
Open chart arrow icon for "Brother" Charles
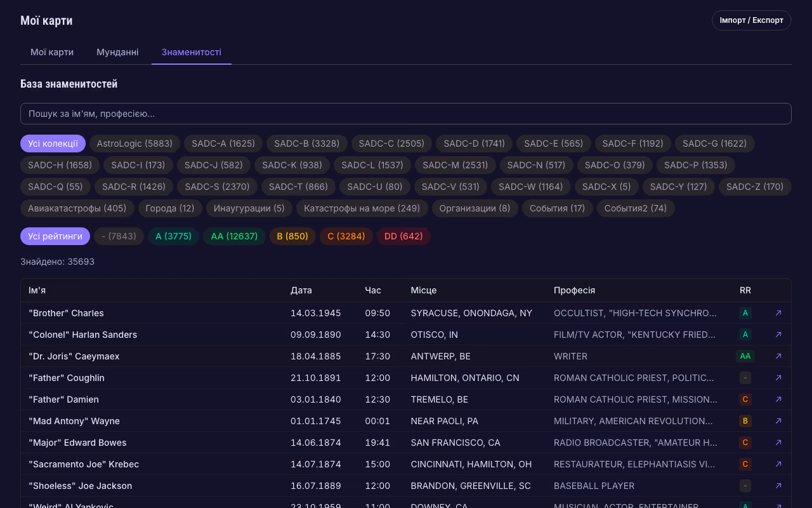778,313
